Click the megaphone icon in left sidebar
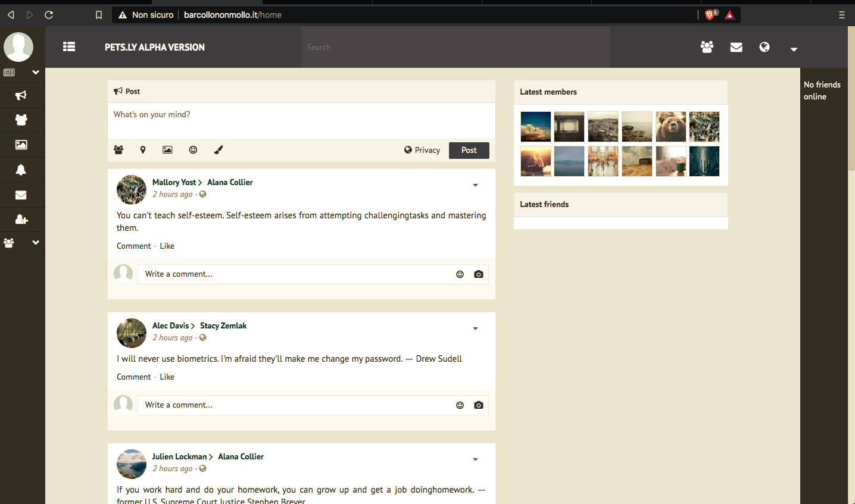The image size is (855, 504). pyautogui.click(x=21, y=95)
